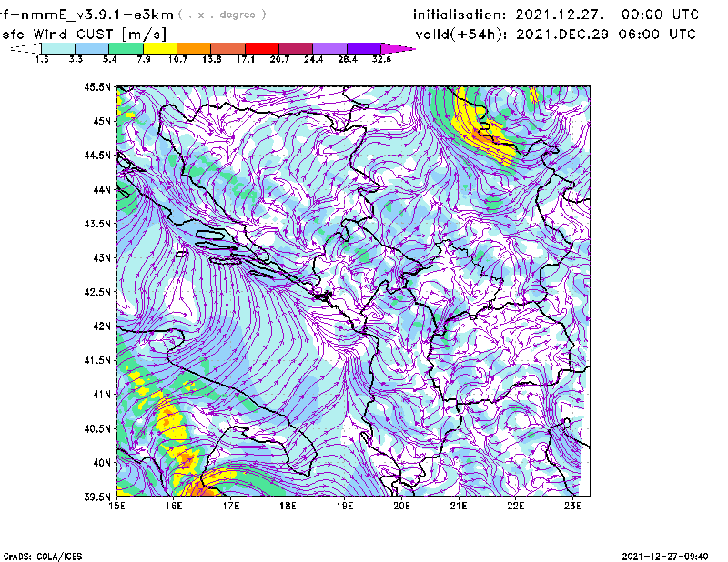
Task: Click the 21E longitude label
Action: click(459, 506)
